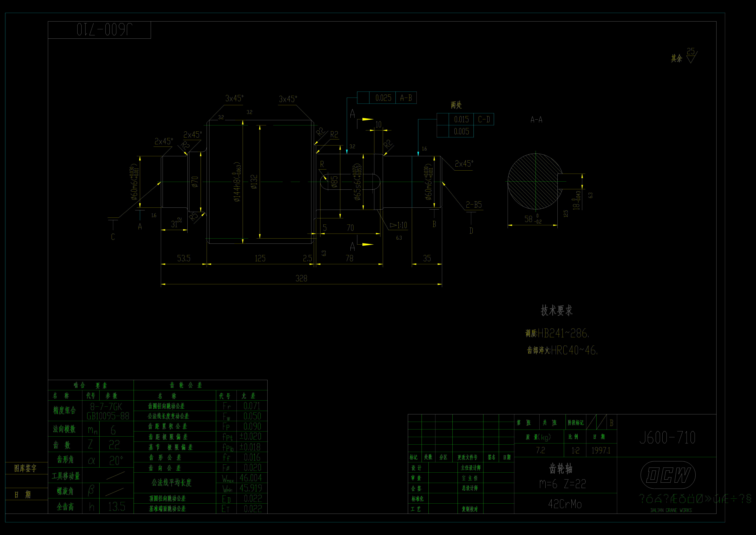Click the ø85 diameter dimension

[334, 182]
